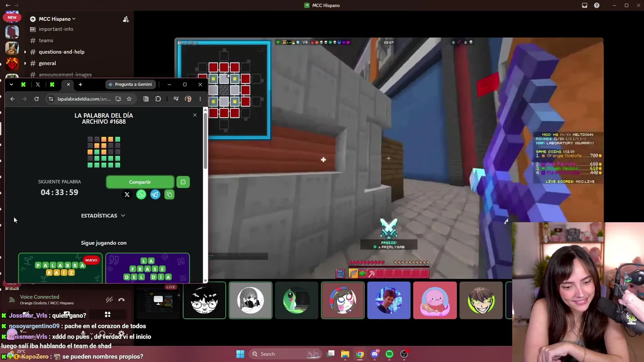Click the green square button beside Compartir

[x=183, y=182]
